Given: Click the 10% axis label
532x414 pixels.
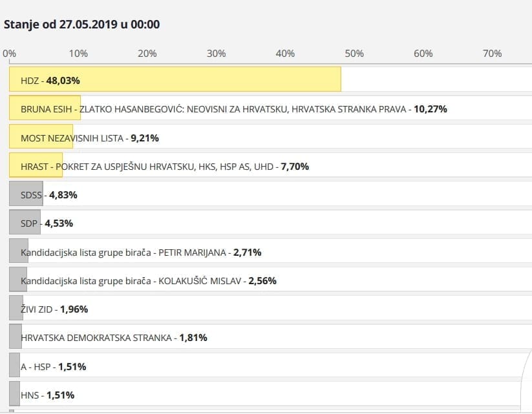Looking at the screenshot, I should pos(78,54).
